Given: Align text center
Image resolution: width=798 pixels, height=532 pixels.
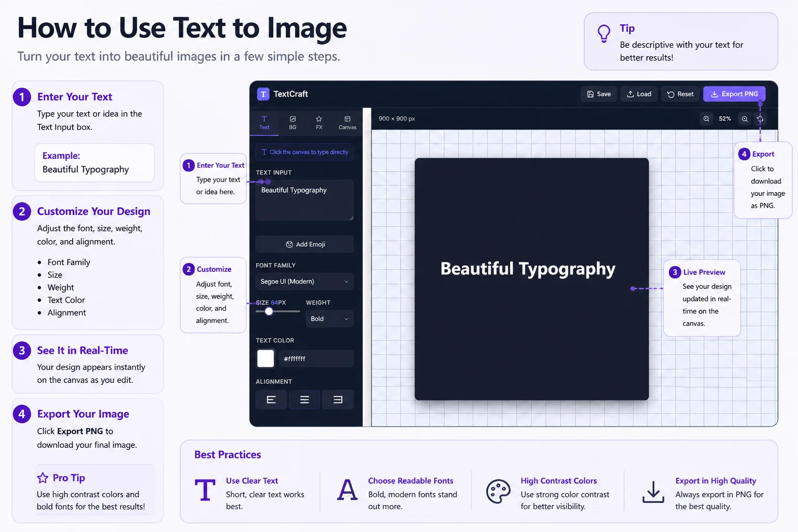Looking at the screenshot, I should [x=304, y=400].
